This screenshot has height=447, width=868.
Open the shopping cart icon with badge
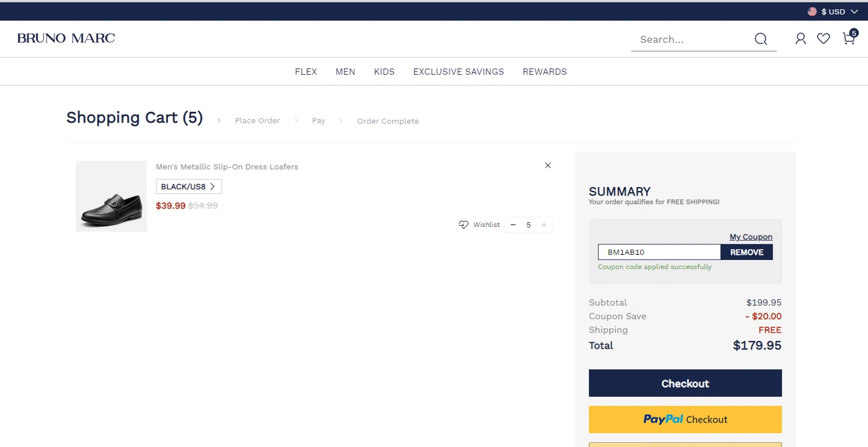(x=849, y=37)
